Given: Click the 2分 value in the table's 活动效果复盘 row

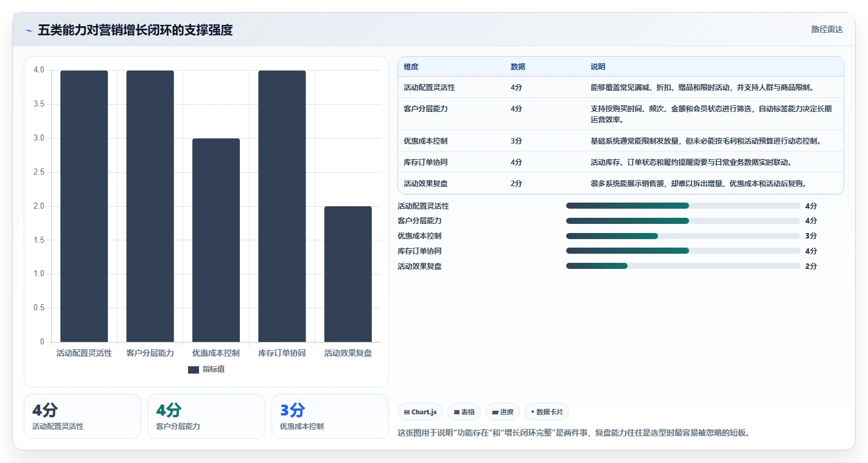Looking at the screenshot, I should (x=516, y=184).
